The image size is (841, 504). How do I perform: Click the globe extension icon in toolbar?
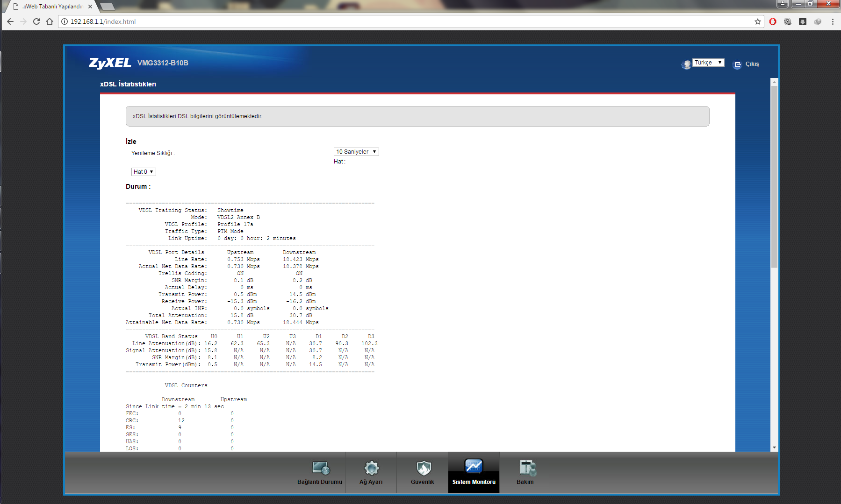pos(788,21)
